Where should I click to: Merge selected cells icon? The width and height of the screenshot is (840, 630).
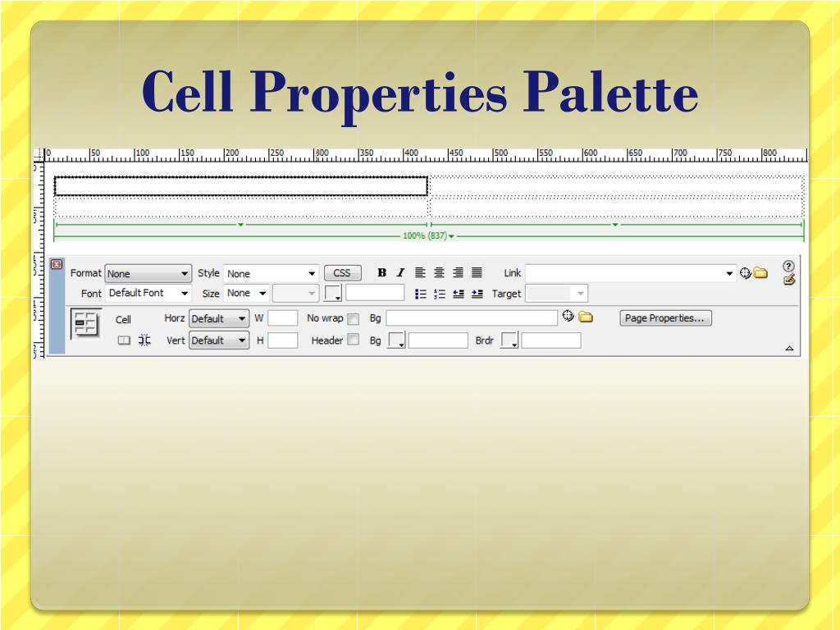(124, 340)
